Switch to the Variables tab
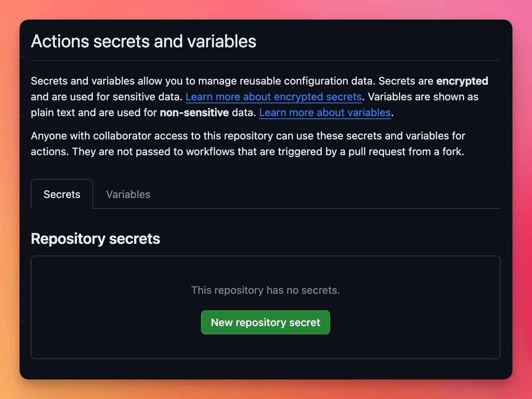 (128, 194)
